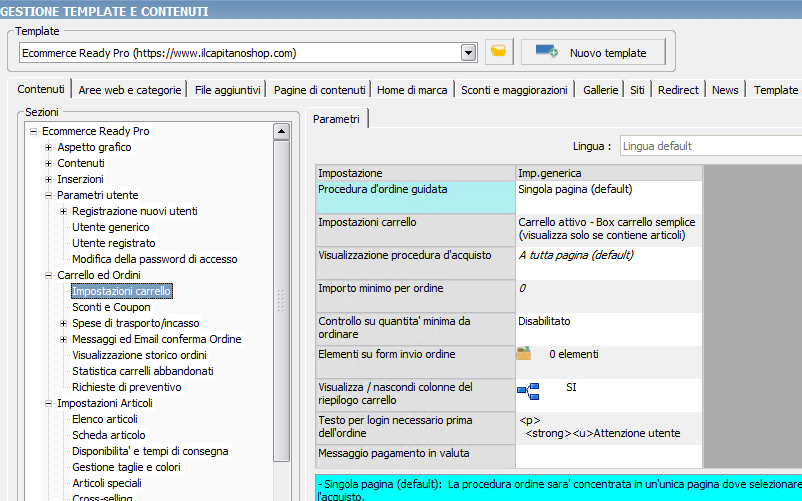Switch to Sconti e maggiorazioni tab
Viewport: 802px width, 501px height.
(514, 90)
